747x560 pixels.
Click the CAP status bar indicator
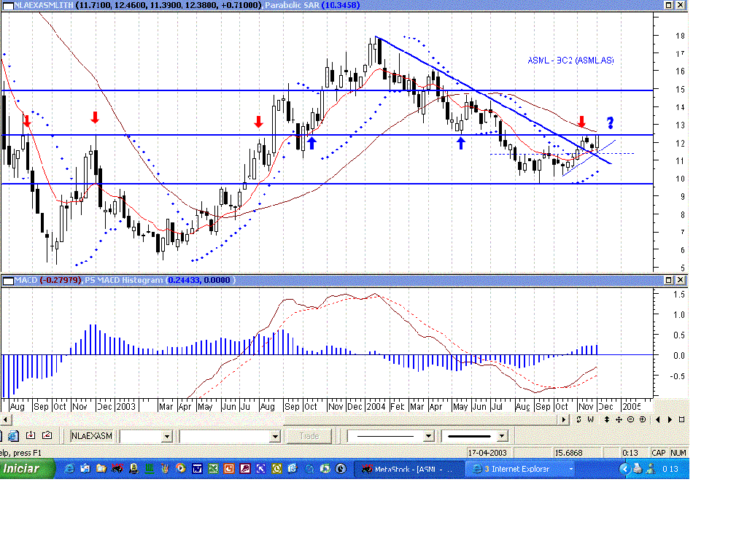pos(659,453)
